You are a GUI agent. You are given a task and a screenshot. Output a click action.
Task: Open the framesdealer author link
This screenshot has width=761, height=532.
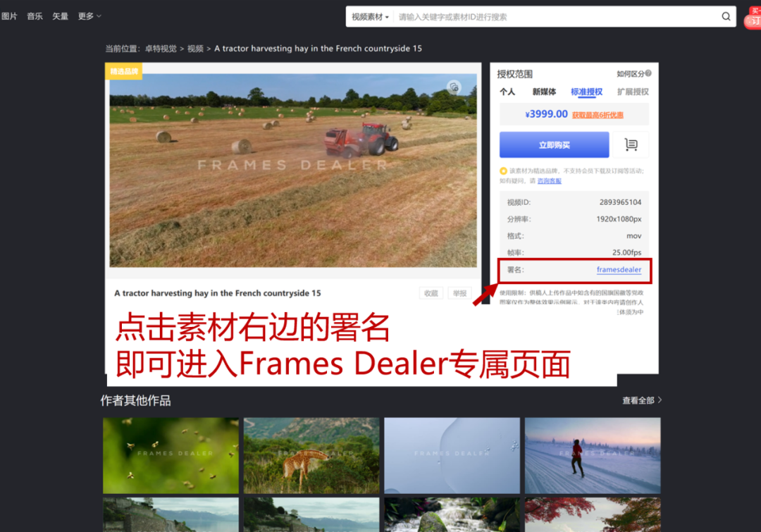point(619,270)
